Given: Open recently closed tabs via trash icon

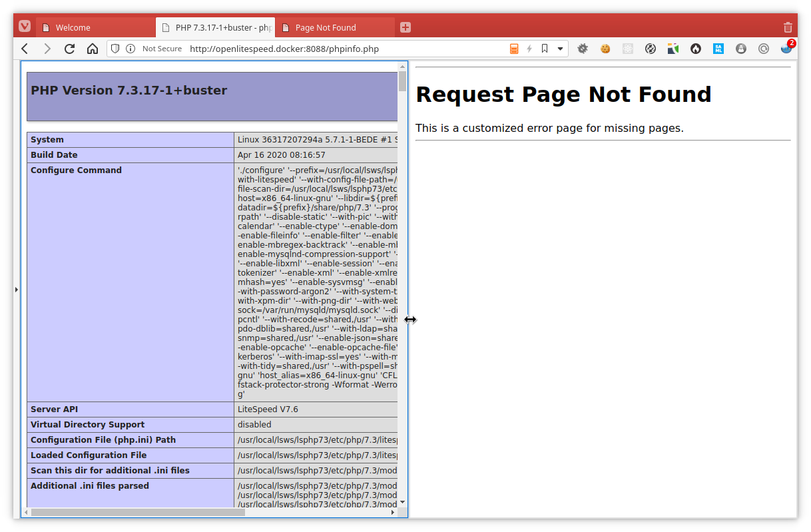Looking at the screenshot, I should (788, 27).
